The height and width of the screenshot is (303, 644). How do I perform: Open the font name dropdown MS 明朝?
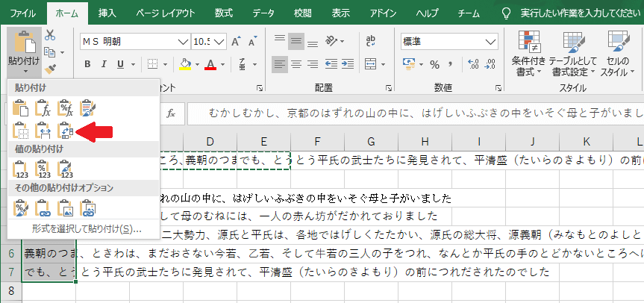click(x=183, y=41)
